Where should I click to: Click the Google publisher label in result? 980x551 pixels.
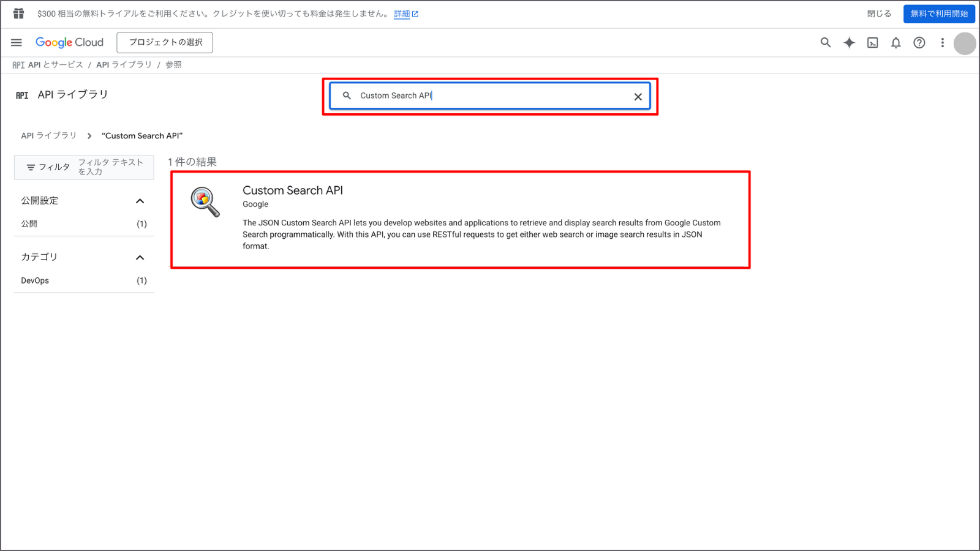(x=255, y=204)
